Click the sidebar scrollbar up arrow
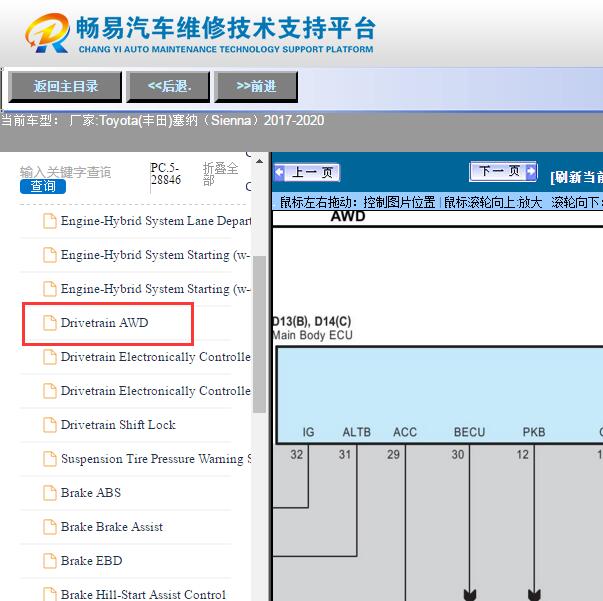Viewport: 603px width, 601px height. click(260, 161)
